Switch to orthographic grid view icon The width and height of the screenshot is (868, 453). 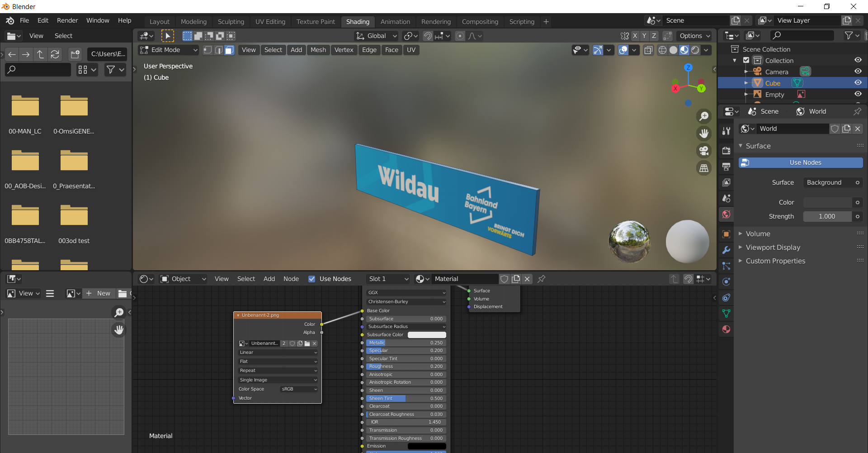pos(704,168)
